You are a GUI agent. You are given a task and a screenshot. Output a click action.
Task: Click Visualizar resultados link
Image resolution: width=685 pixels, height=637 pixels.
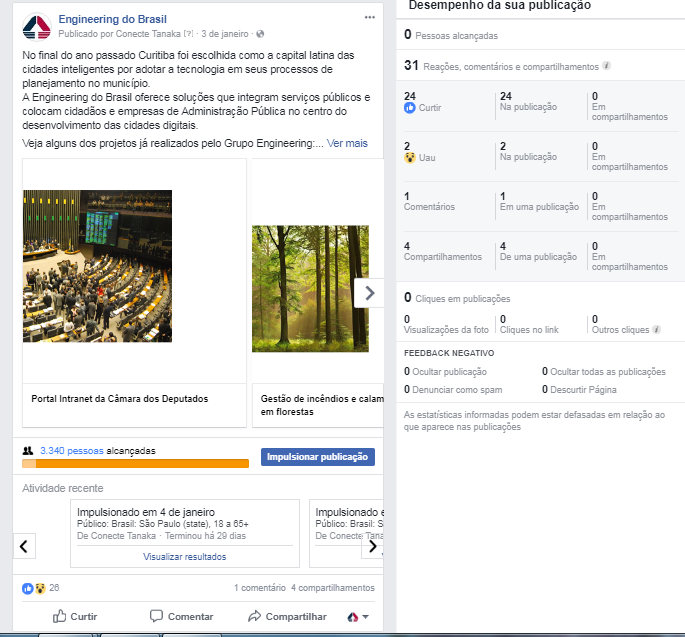point(184,557)
